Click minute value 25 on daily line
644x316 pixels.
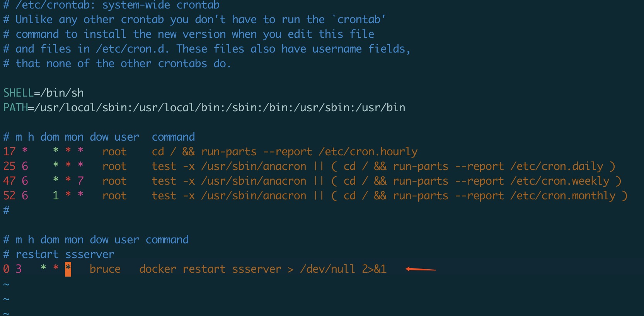(9, 166)
